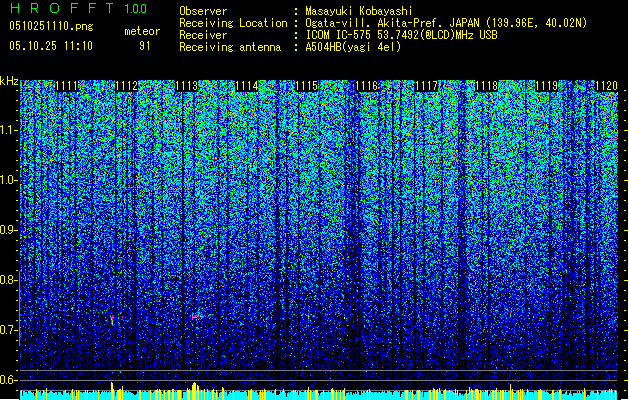The width and height of the screenshot is (629, 400).
Task: Click the date stamp 05.10.25 11:10
Action: coord(51,46)
